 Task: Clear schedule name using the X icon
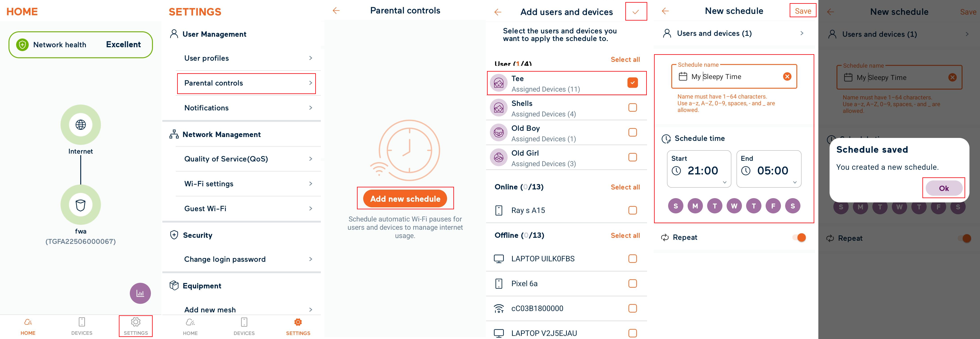(x=787, y=76)
